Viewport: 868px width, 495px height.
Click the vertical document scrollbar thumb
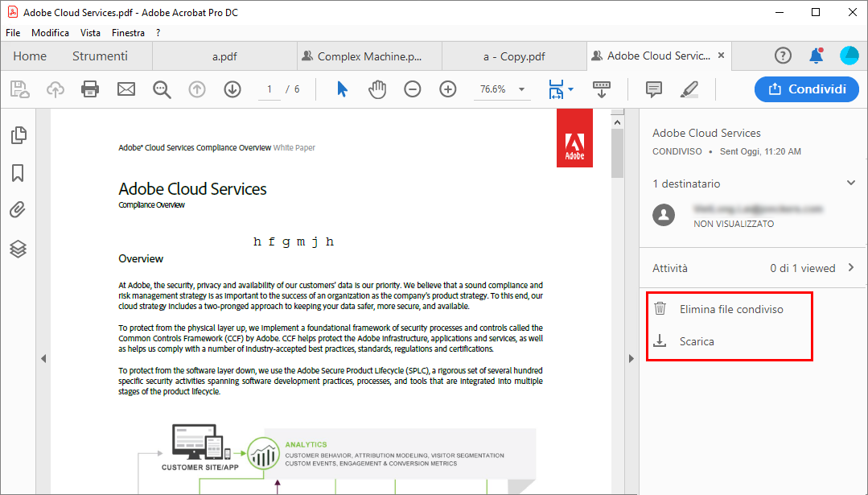617,154
